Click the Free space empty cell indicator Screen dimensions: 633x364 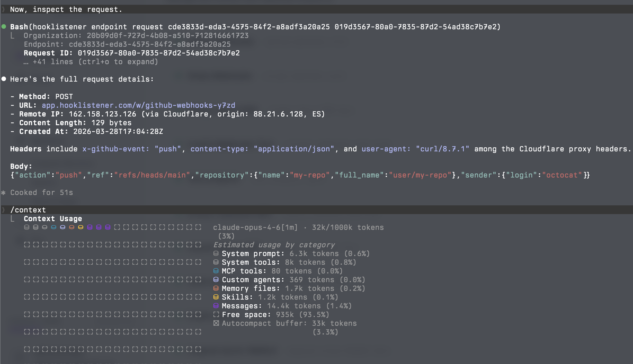click(216, 314)
